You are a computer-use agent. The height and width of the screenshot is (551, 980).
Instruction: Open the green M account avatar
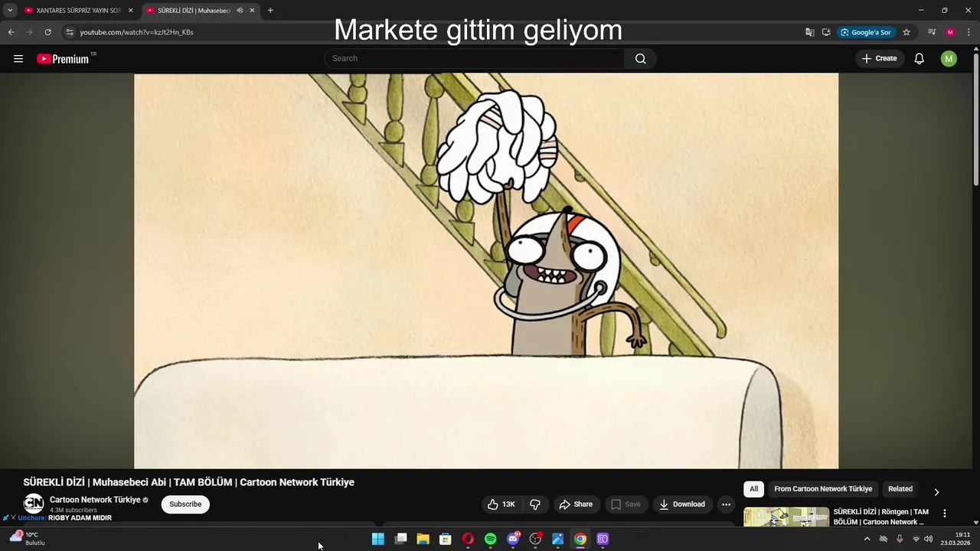[x=949, y=59]
